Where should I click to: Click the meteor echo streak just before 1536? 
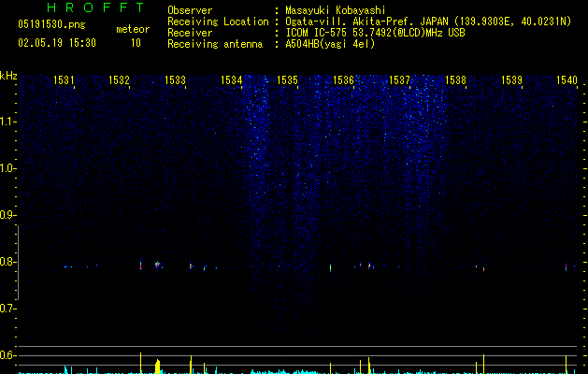pos(330,267)
